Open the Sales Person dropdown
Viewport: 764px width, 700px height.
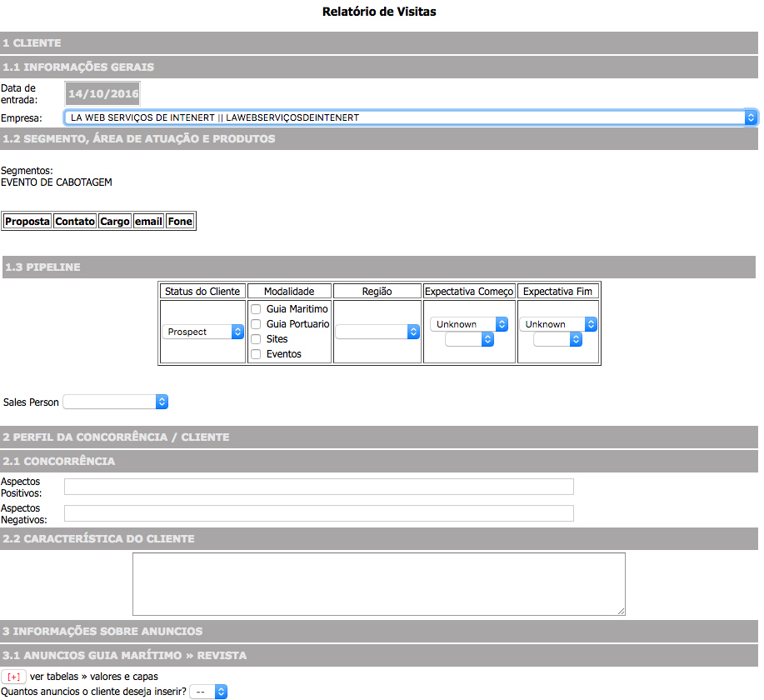(x=116, y=402)
